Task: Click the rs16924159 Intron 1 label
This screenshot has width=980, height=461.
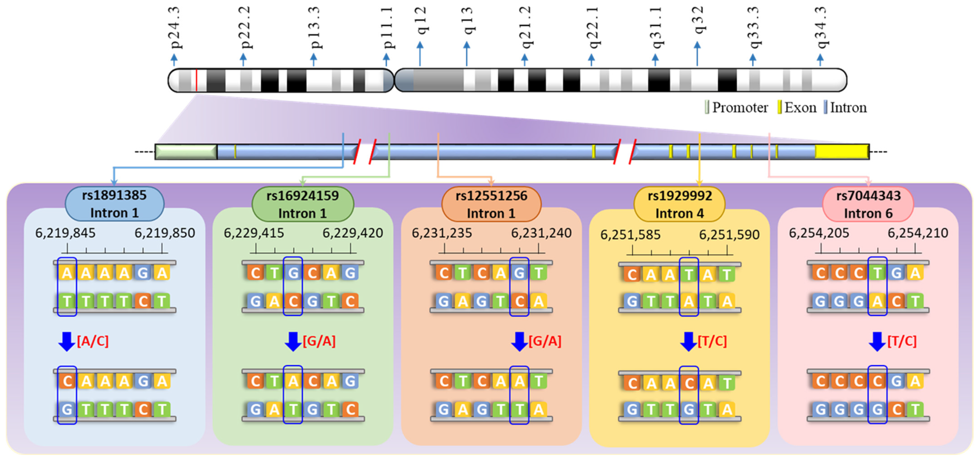Action: click(x=303, y=204)
